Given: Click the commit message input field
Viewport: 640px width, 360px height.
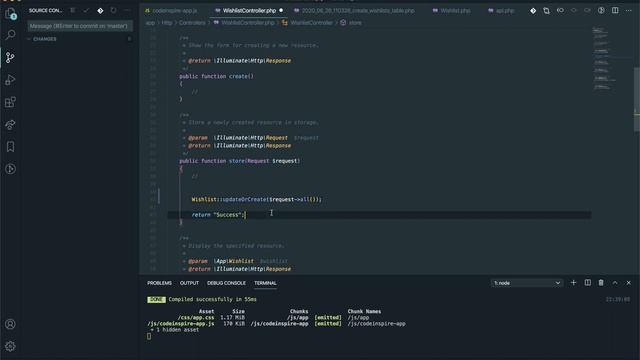Looking at the screenshot, I should 80,26.
